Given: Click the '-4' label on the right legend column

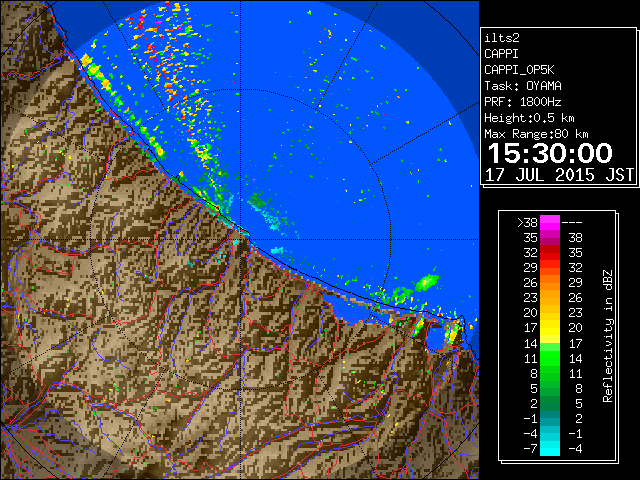Looking at the screenshot, I should pos(575,448).
